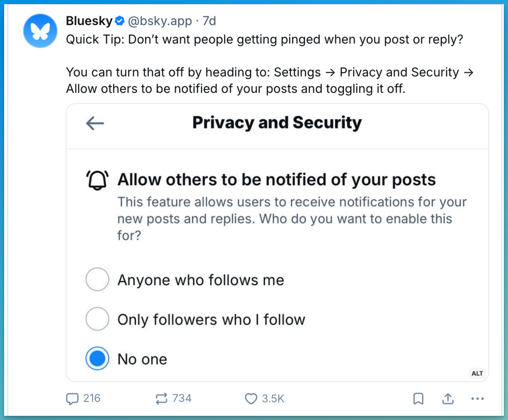
Task: Share the post via the share icon
Action: [x=448, y=399]
